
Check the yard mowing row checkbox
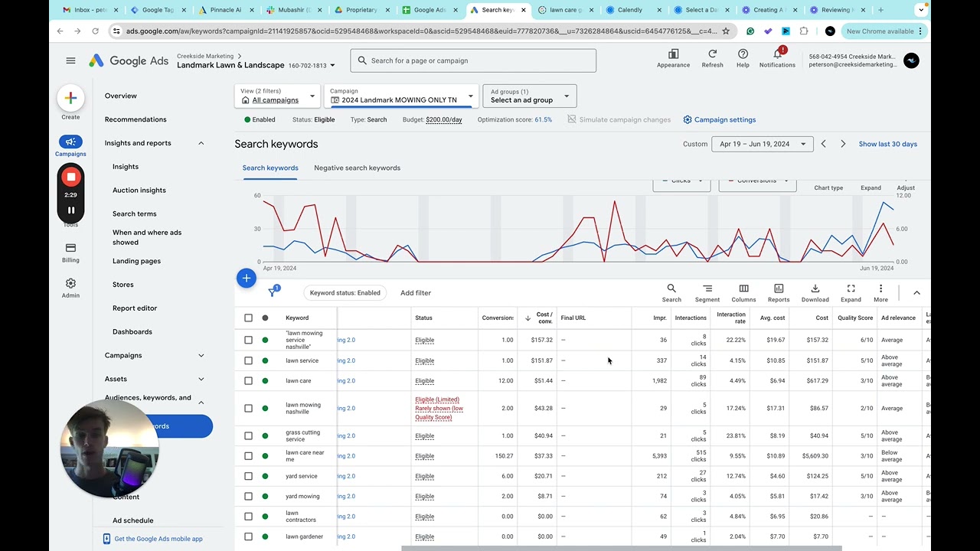point(248,497)
